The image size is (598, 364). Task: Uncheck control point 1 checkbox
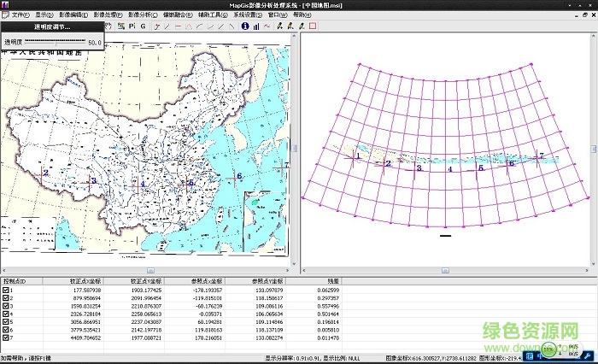(x=6, y=291)
